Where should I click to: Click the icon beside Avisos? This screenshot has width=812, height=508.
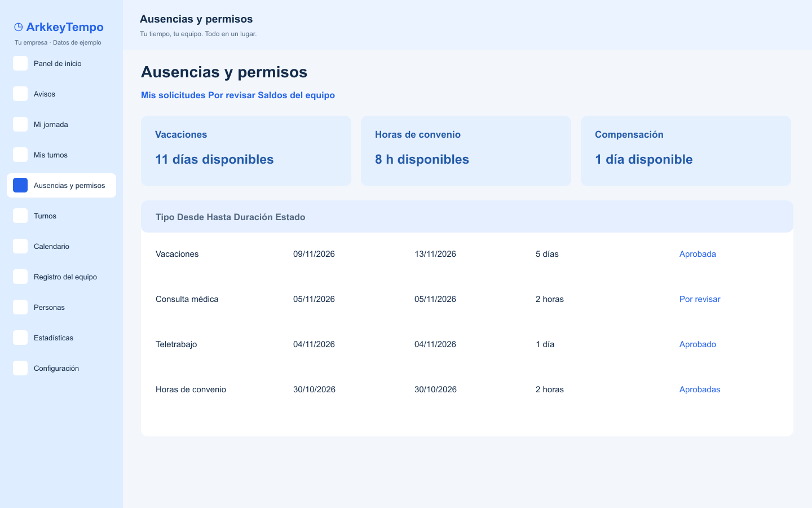tap(20, 94)
